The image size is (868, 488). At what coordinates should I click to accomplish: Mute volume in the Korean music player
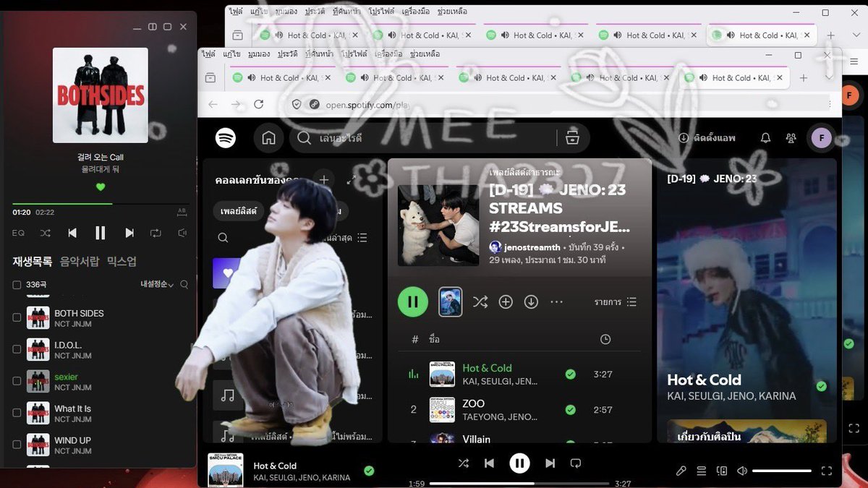tap(182, 233)
